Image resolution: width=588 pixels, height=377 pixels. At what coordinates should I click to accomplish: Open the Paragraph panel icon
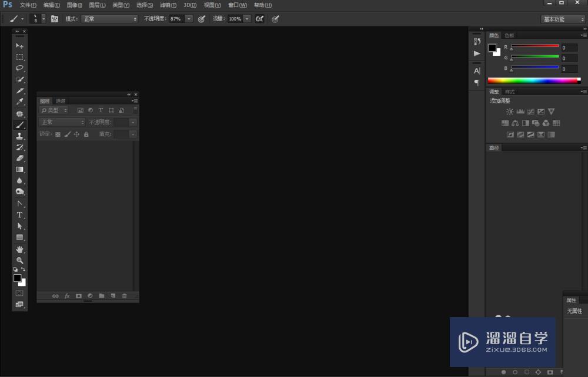(x=477, y=83)
